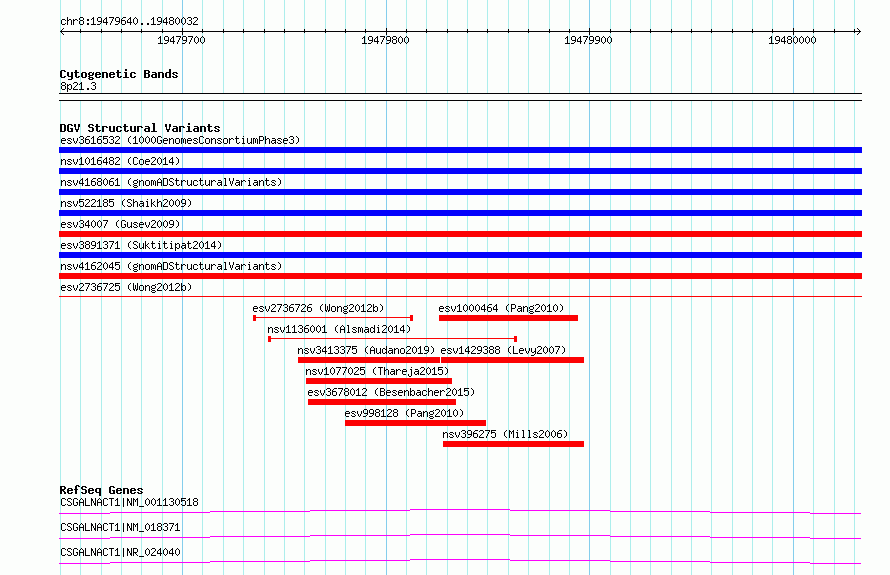Viewport: 890px width, 575px height.
Task: Select the blue bar under nsv4168061
Action: click(460, 192)
